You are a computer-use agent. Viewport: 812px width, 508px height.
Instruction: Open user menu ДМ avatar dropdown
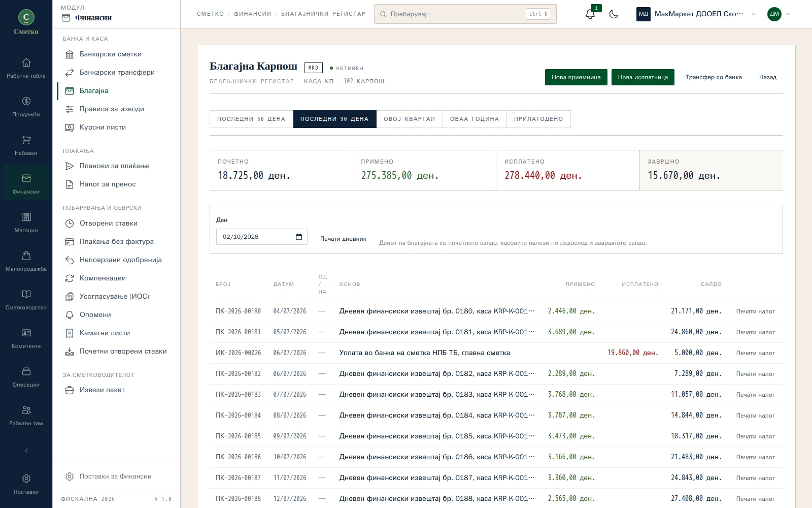779,14
